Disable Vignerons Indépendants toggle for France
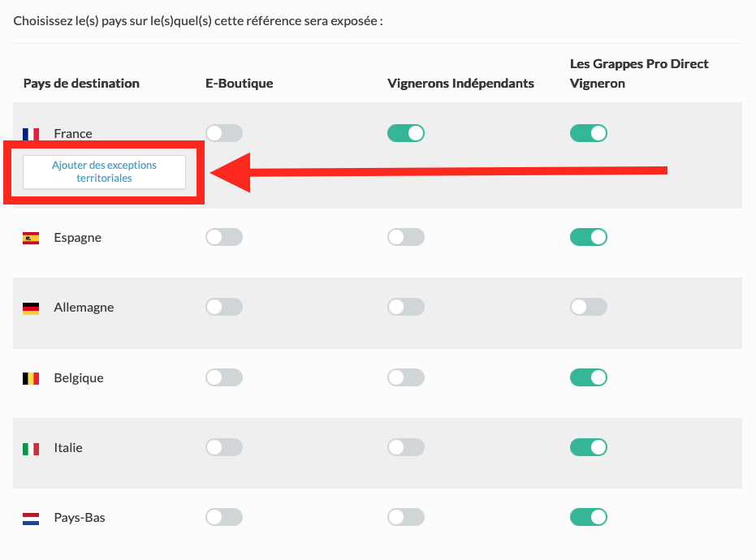 pos(406,133)
